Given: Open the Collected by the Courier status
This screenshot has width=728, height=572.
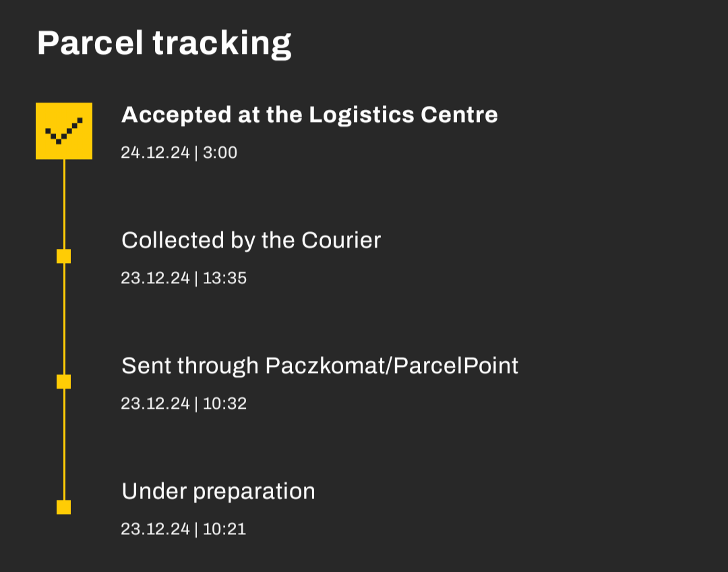Looking at the screenshot, I should coord(251,241).
